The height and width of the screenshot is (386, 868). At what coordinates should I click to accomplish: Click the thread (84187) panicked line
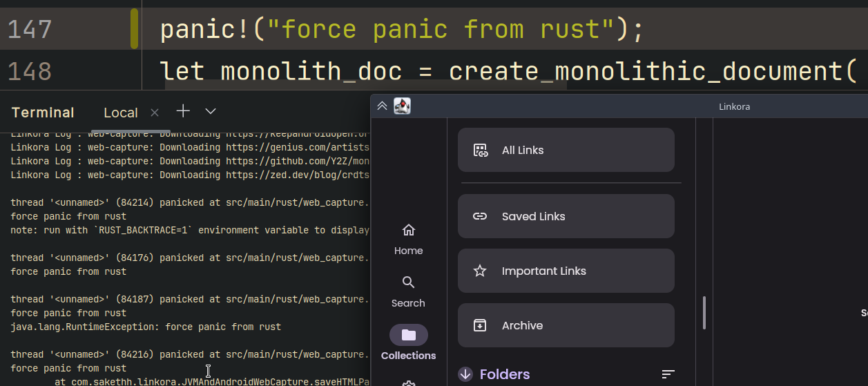click(x=190, y=299)
